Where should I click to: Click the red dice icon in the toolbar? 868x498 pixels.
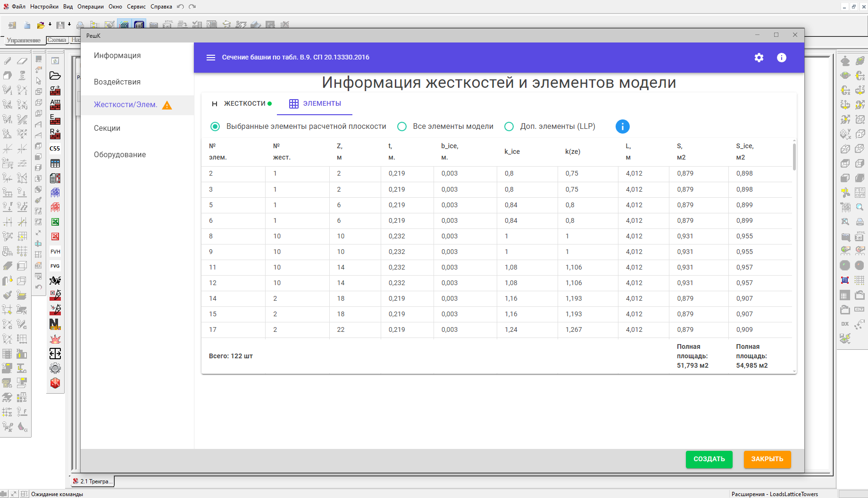(x=55, y=383)
